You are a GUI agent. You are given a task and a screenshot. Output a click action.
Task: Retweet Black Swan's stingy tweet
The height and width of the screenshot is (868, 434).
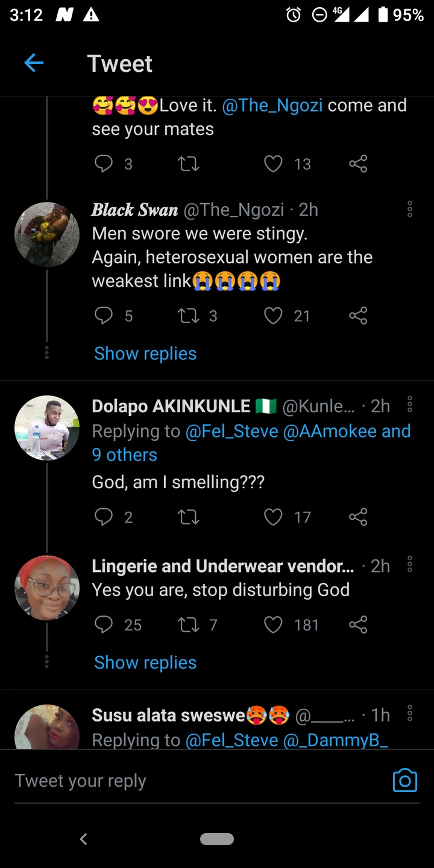click(x=189, y=316)
